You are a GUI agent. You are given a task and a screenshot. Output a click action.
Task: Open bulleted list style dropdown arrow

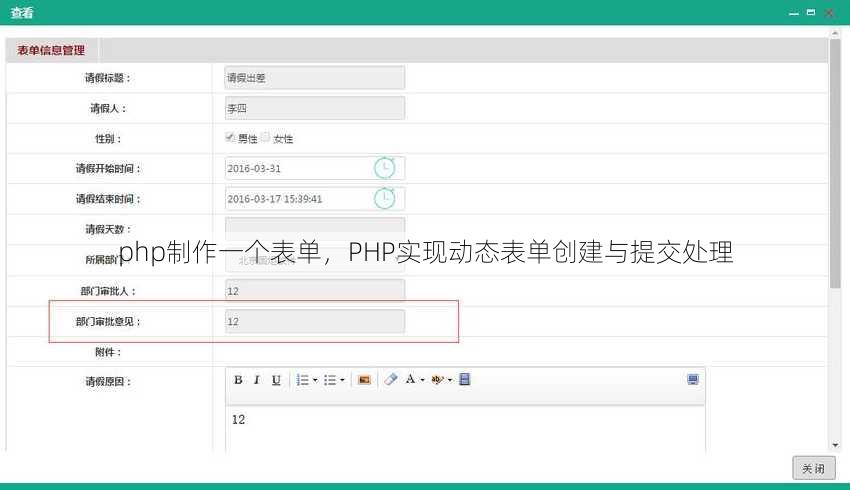(342, 380)
